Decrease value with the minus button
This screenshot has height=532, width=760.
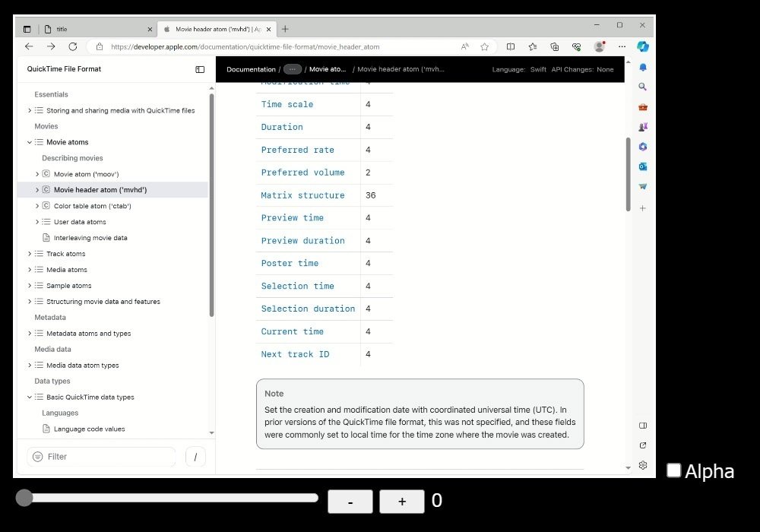350,502
